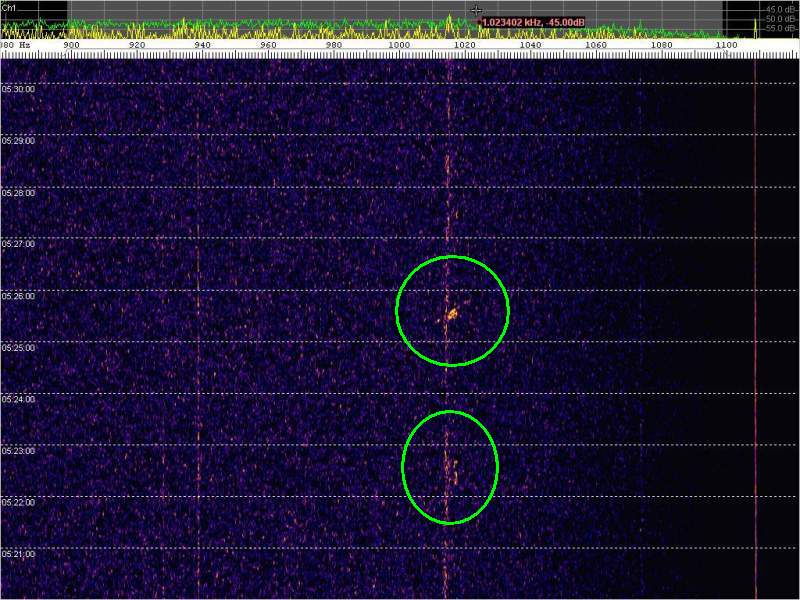Click the 05:26:00 time label
Screen dimensions: 800x600
(18, 296)
